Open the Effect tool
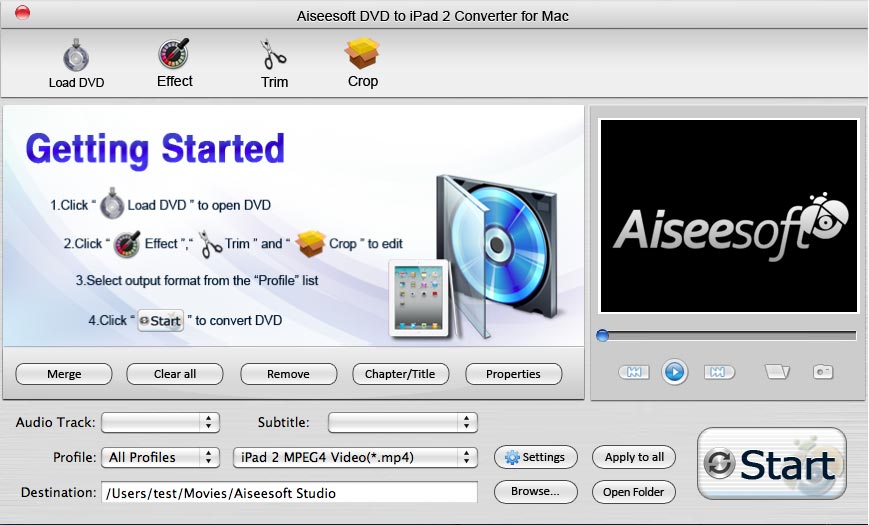Viewport: 869px width, 525px height. (174, 62)
